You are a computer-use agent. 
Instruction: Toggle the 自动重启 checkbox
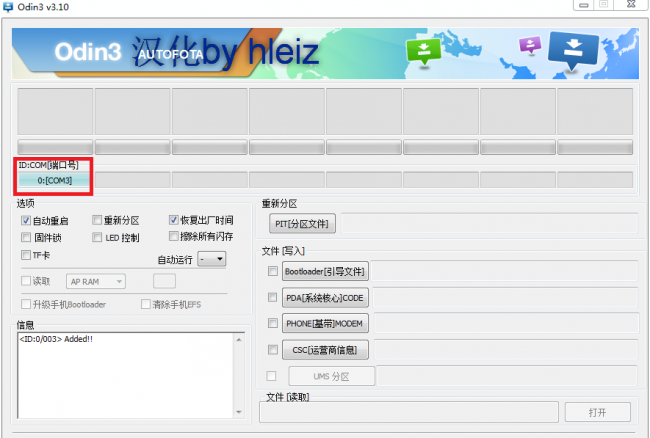pyautogui.click(x=26, y=220)
